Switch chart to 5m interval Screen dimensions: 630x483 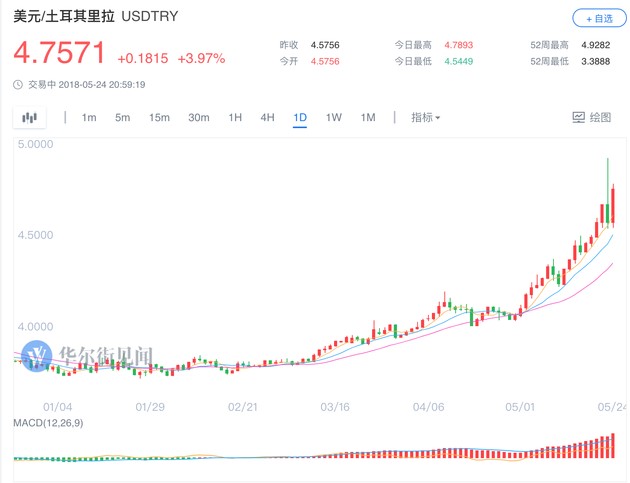pos(122,118)
